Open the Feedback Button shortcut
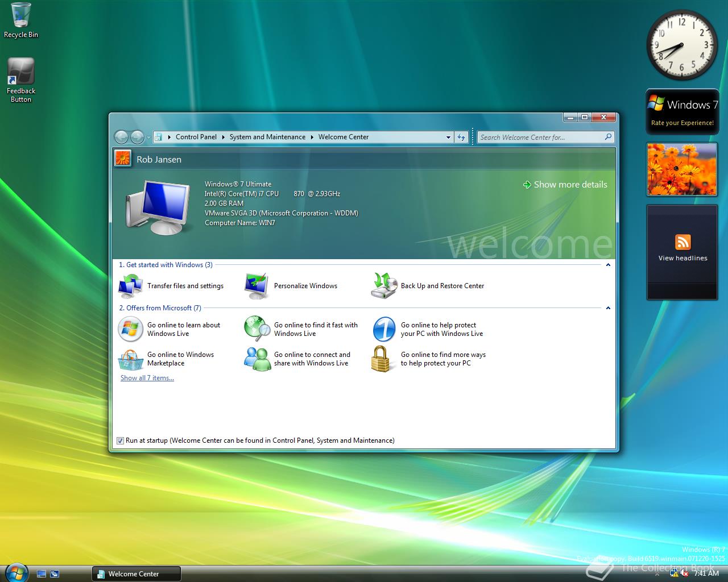Screen dimensions: 728x582 pyautogui.click(x=21, y=80)
